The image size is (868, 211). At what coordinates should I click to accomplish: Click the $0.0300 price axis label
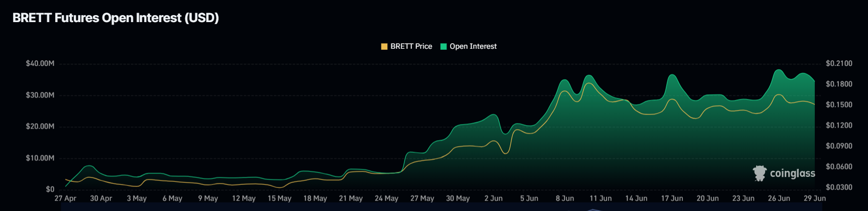click(x=839, y=187)
